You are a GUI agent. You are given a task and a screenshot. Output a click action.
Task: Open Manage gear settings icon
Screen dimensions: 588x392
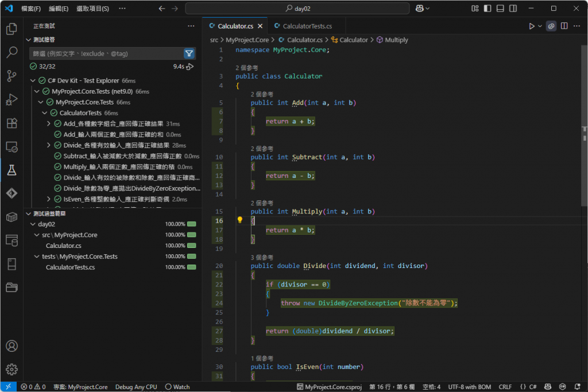point(11,370)
